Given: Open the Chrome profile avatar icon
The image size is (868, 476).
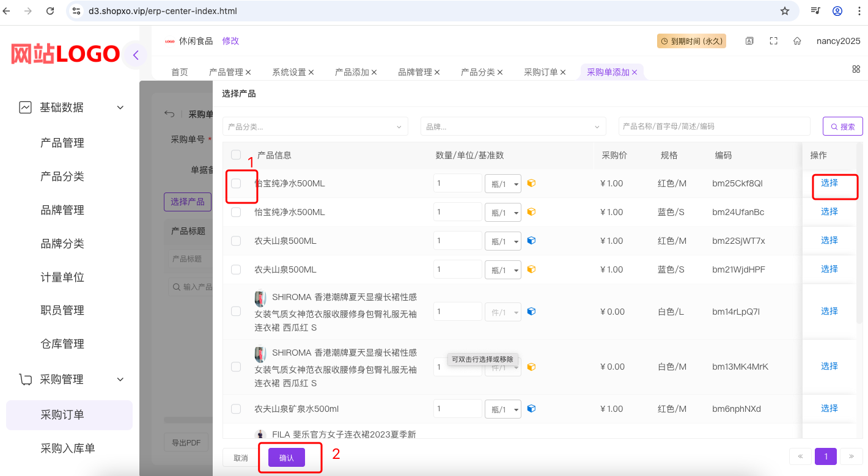Looking at the screenshot, I should click(837, 11).
